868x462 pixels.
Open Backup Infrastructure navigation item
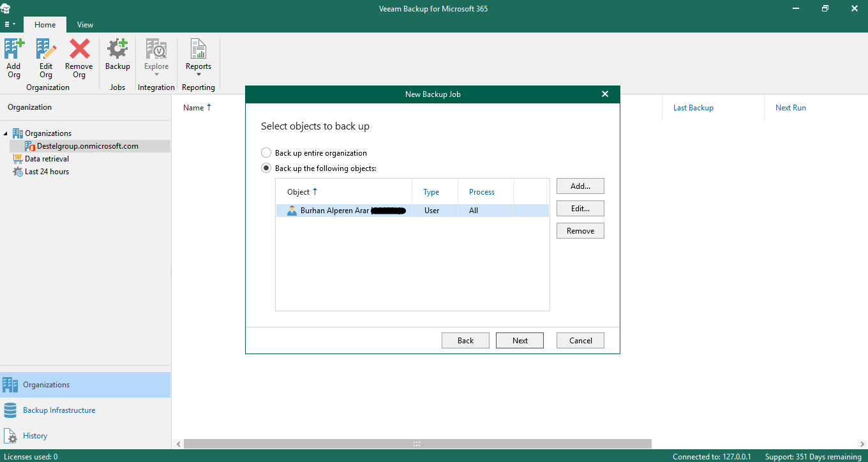click(86, 410)
